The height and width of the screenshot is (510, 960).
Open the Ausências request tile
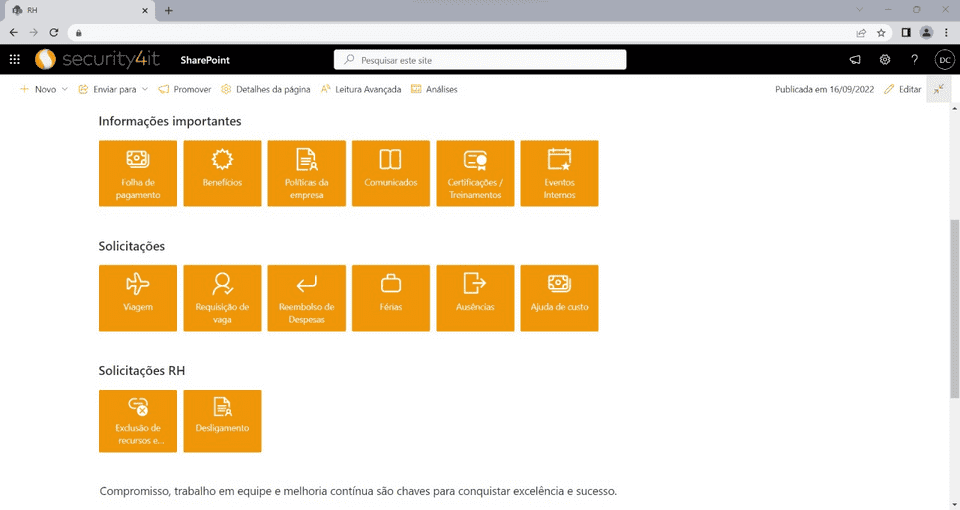(x=475, y=297)
